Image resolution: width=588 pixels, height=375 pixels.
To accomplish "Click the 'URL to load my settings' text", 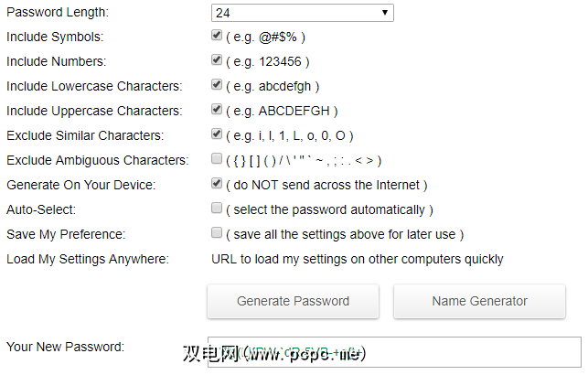I will coord(358,259).
